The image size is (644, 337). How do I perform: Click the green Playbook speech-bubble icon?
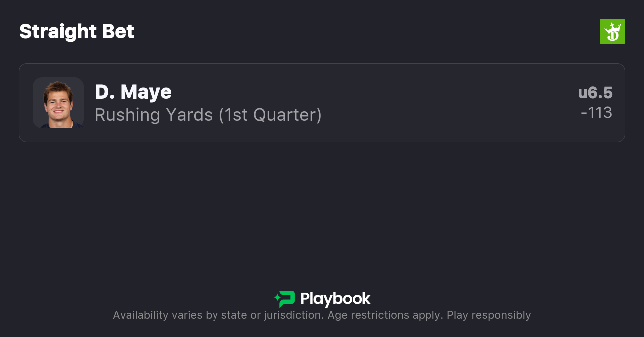pyautogui.click(x=287, y=299)
